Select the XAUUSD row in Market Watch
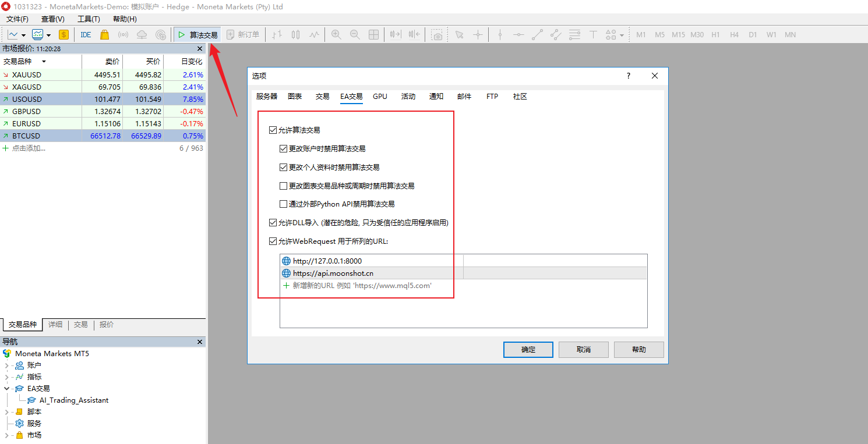The width and height of the screenshot is (868, 444). coord(103,74)
